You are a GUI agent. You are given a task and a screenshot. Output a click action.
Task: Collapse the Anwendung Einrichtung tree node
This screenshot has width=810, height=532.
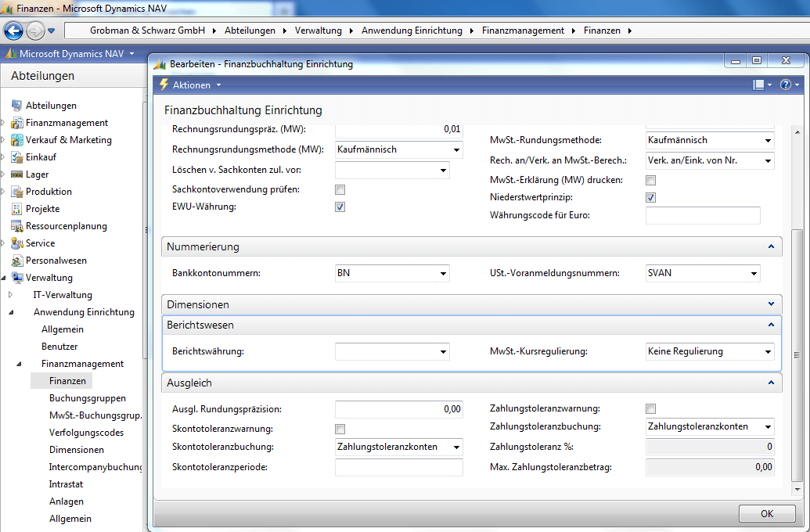click(x=10, y=312)
